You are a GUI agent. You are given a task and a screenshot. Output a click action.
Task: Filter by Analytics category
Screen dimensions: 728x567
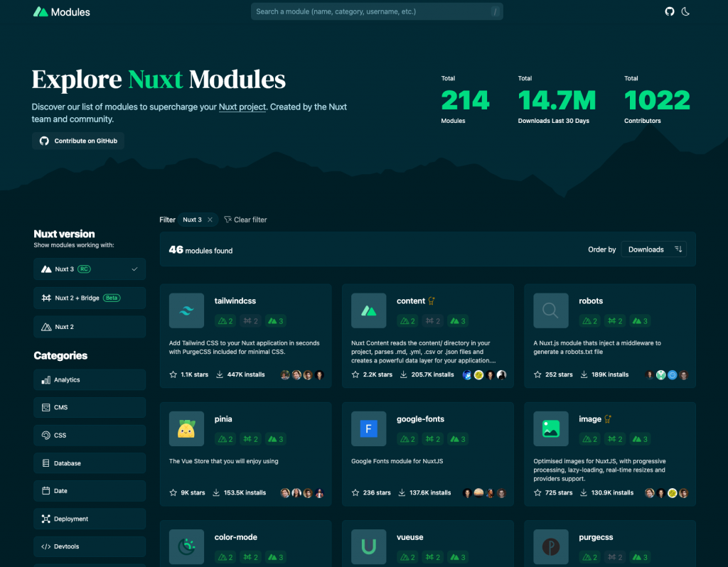(x=90, y=379)
